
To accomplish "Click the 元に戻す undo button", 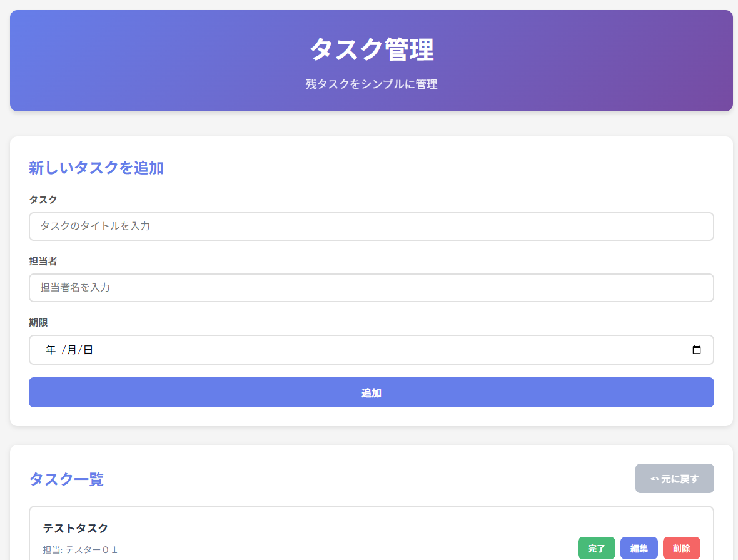I will click(674, 479).
